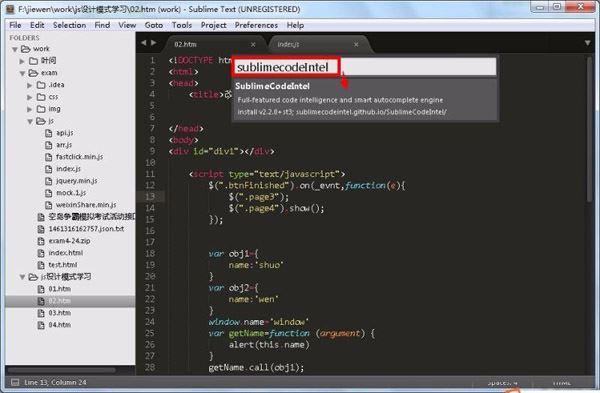Open index.html in the sidebar
600x393 pixels.
click(x=65, y=253)
